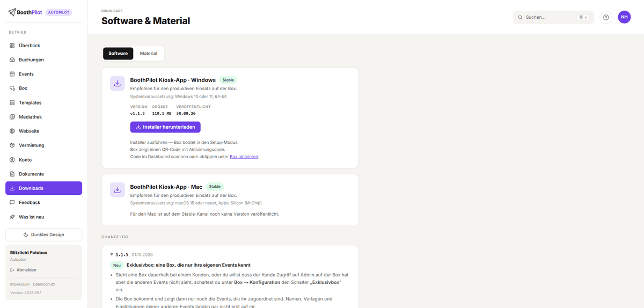Click the Was ist neu sparkle icon
This screenshot has height=308, width=644.
12,217
